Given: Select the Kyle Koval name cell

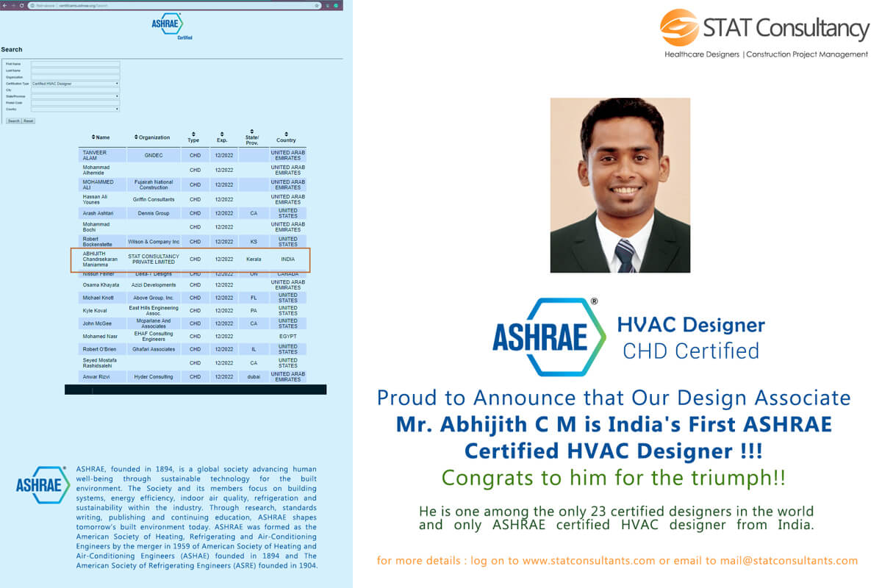Looking at the screenshot, I should pos(95,311).
